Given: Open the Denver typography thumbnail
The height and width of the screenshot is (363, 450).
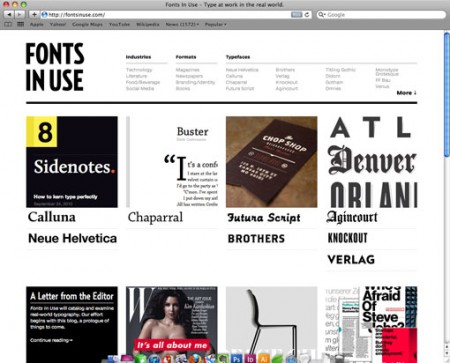Looking at the screenshot, I should [x=371, y=162].
